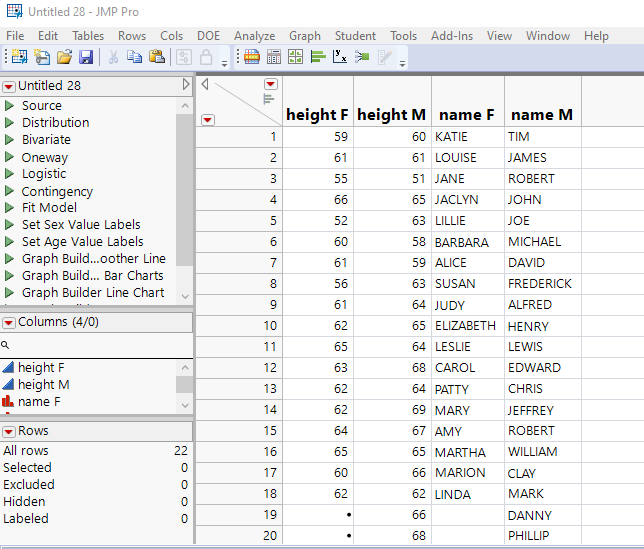Run the Source script green triangle
The height and width of the screenshot is (549, 644).
[x=9, y=106]
